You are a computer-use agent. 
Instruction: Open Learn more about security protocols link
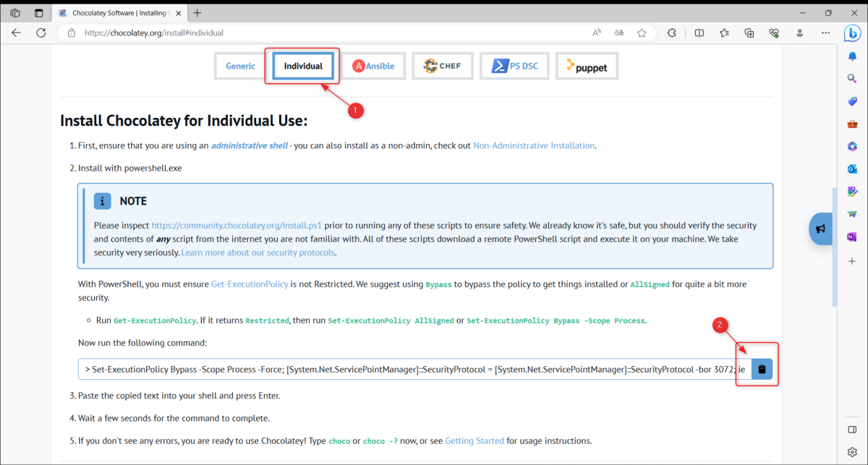258,252
